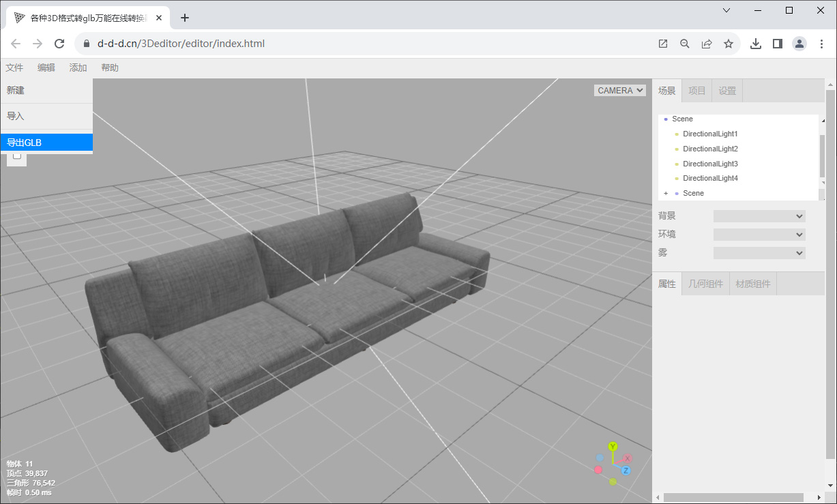Reload the current page
The width and height of the screenshot is (837, 504).
point(59,44)
